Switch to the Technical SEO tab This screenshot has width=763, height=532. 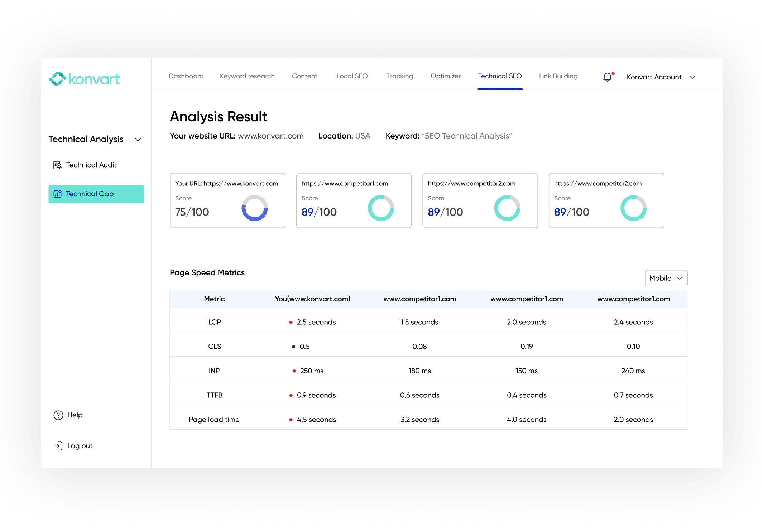pos(500,76)
